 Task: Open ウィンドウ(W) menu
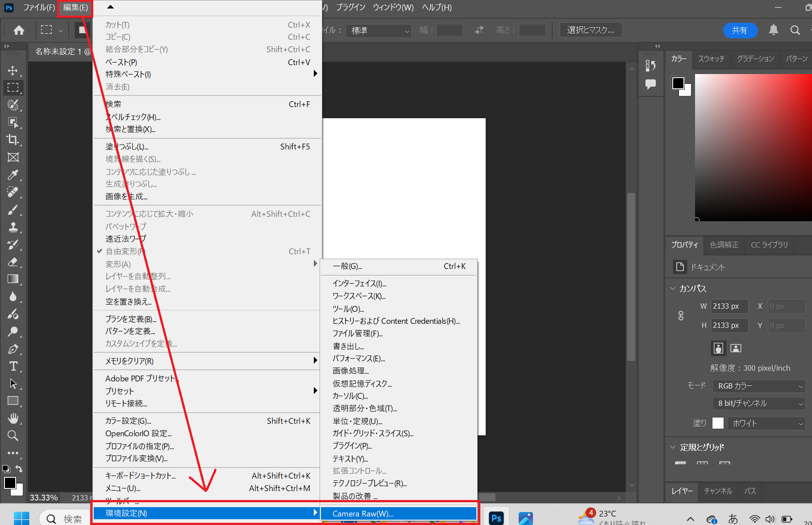393,8
